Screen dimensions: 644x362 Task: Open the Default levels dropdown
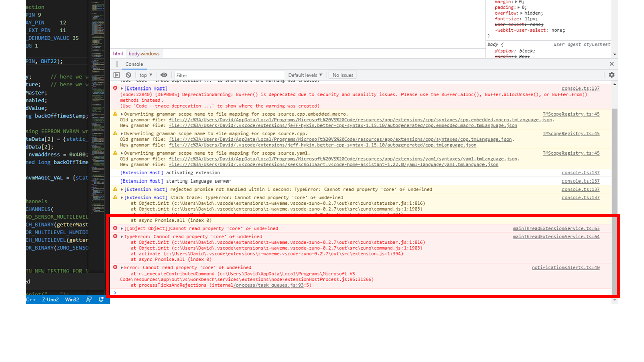click(x=305, y=74)
